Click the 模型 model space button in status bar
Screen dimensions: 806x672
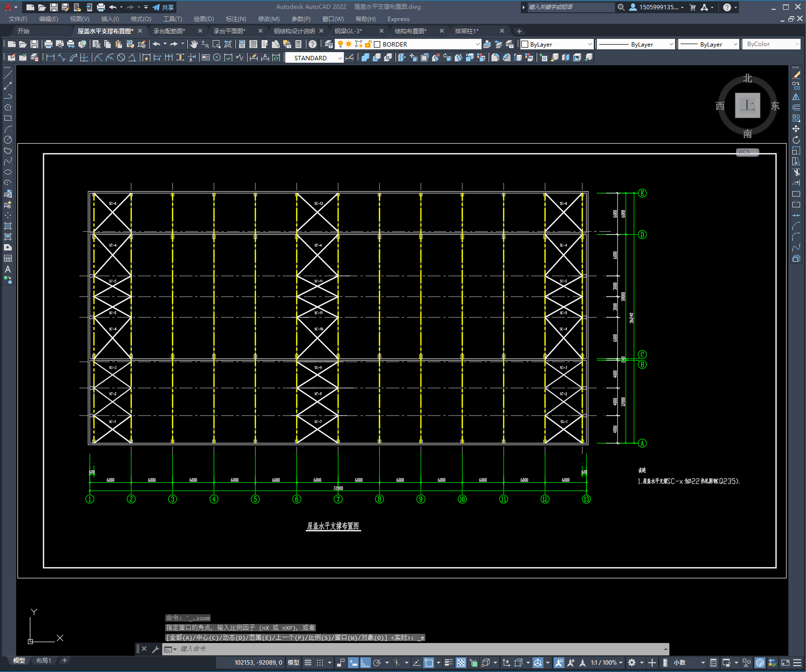coord(293,663)
